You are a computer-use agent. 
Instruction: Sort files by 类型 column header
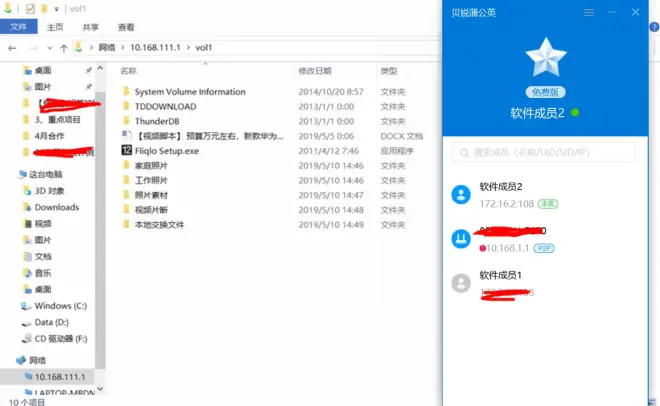(389, 71)
